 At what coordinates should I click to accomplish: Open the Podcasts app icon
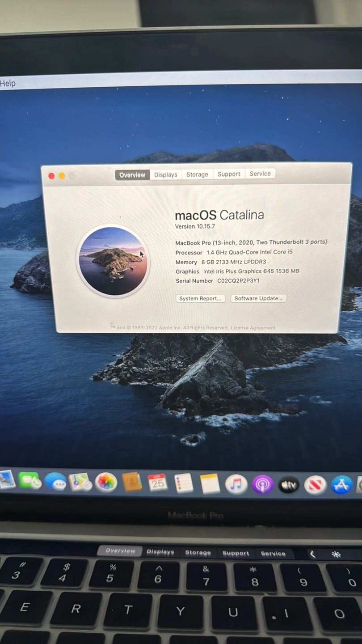[262, 485]
